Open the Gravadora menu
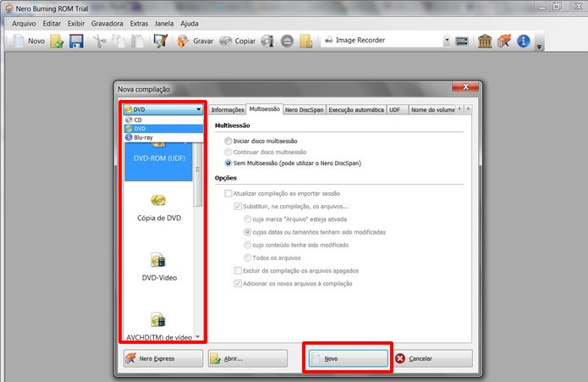 pos(107,24)
